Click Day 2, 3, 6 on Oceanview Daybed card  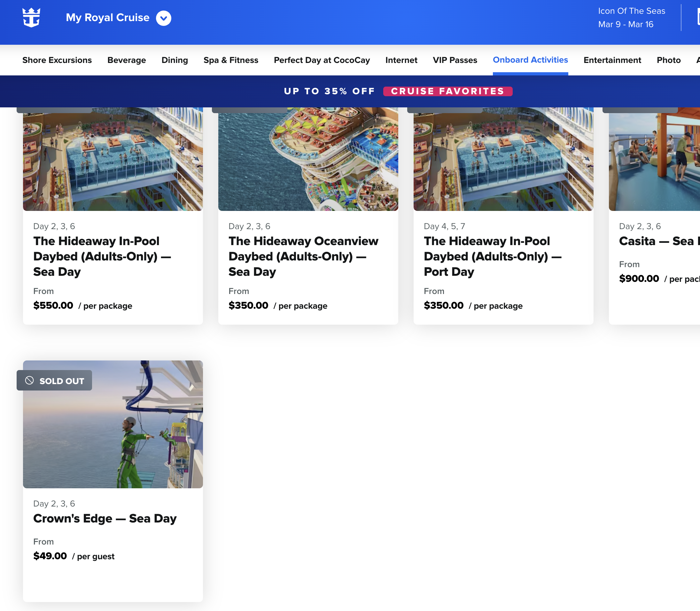click(249, 226)
